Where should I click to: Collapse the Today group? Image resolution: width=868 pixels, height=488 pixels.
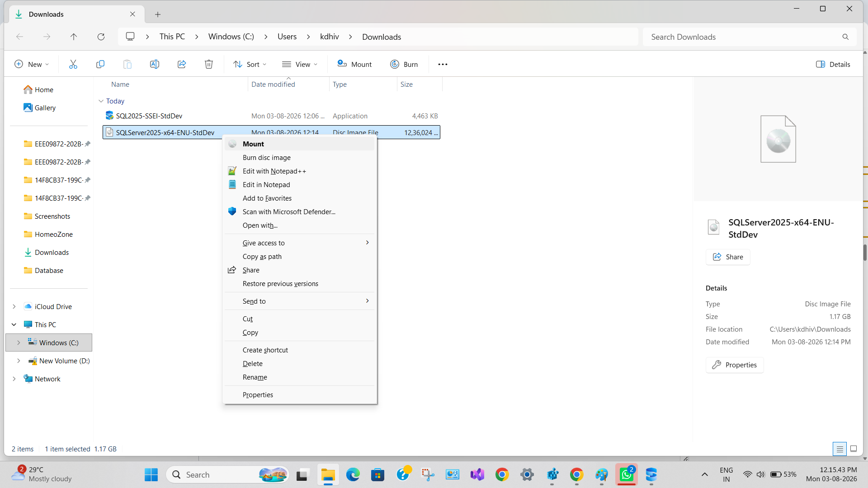click(x=101, y=101)
